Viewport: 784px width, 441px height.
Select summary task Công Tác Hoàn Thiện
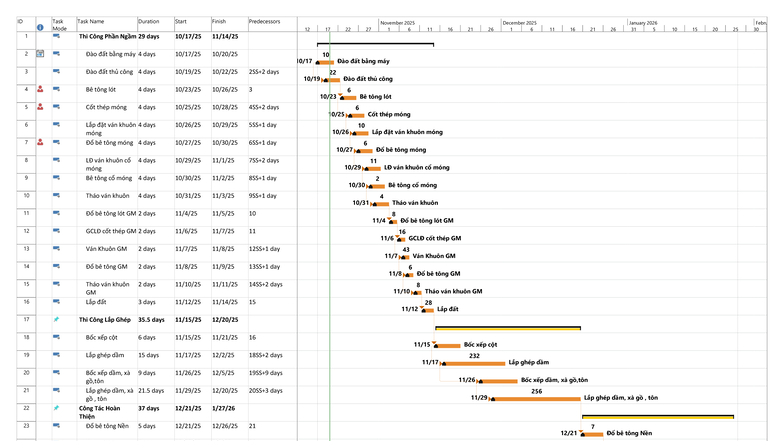[100, 412]
